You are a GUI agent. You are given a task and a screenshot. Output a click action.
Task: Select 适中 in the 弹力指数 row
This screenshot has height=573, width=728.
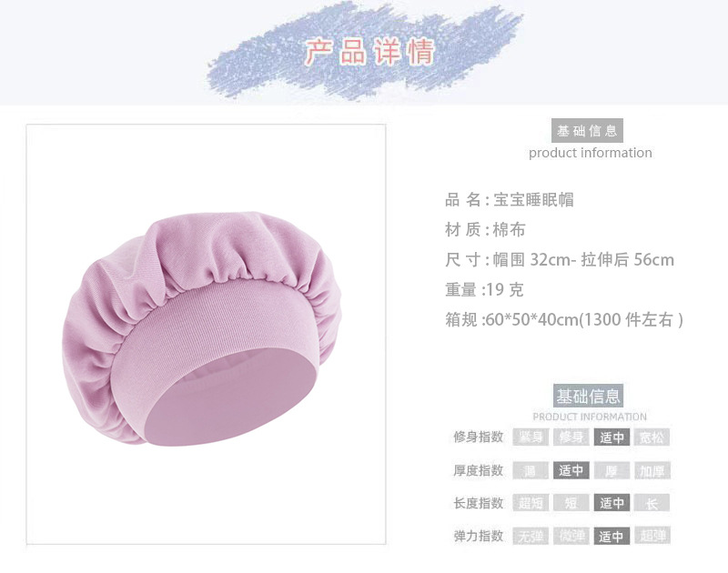(612, 536)
